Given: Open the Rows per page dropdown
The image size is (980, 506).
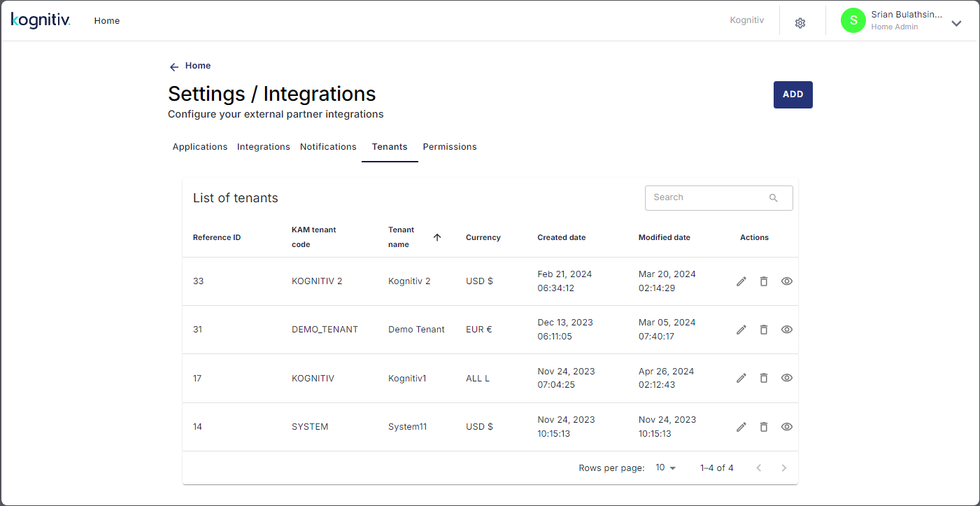Looking at the screenshot, I should point(666,468).
